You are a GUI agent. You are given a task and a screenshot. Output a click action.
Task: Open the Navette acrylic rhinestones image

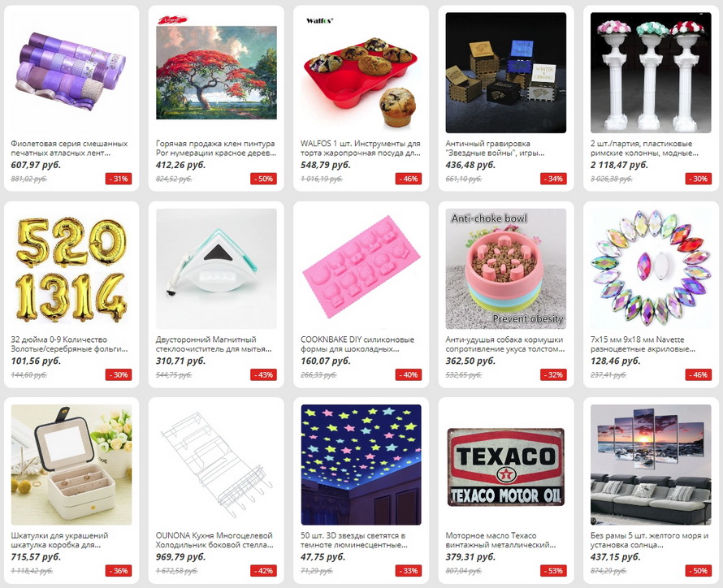pyautogui.click(x=651, y=269)
